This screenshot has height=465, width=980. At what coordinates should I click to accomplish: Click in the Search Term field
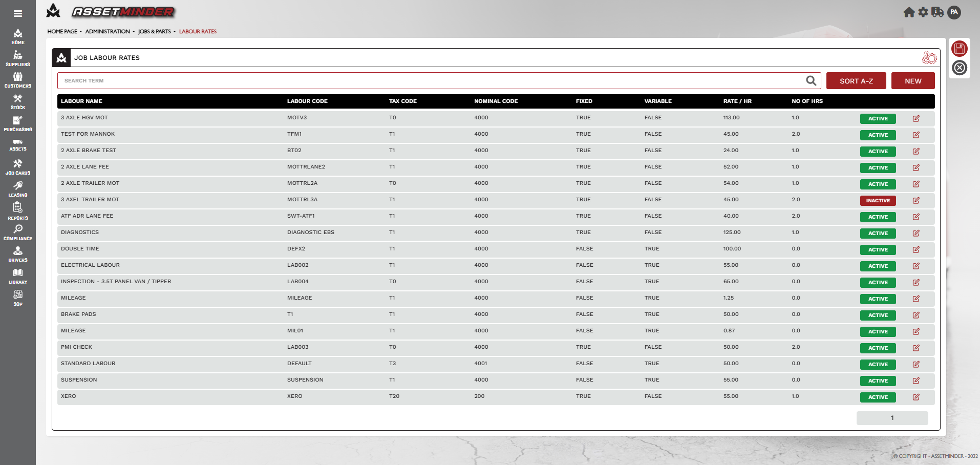click(x=430, y=81)
